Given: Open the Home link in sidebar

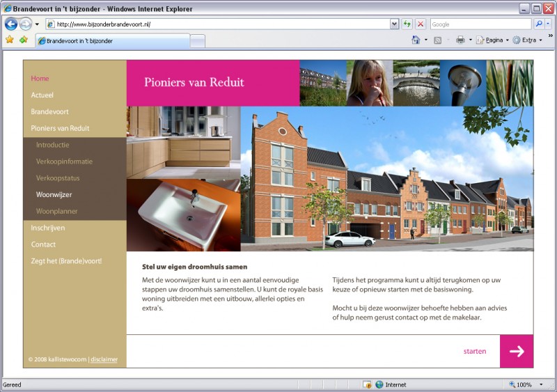Looking at the screenshot, I should 40,79.
